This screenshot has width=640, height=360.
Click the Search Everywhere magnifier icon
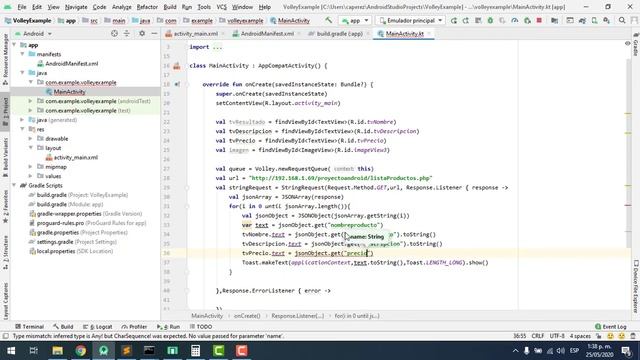tap(622, 20)
